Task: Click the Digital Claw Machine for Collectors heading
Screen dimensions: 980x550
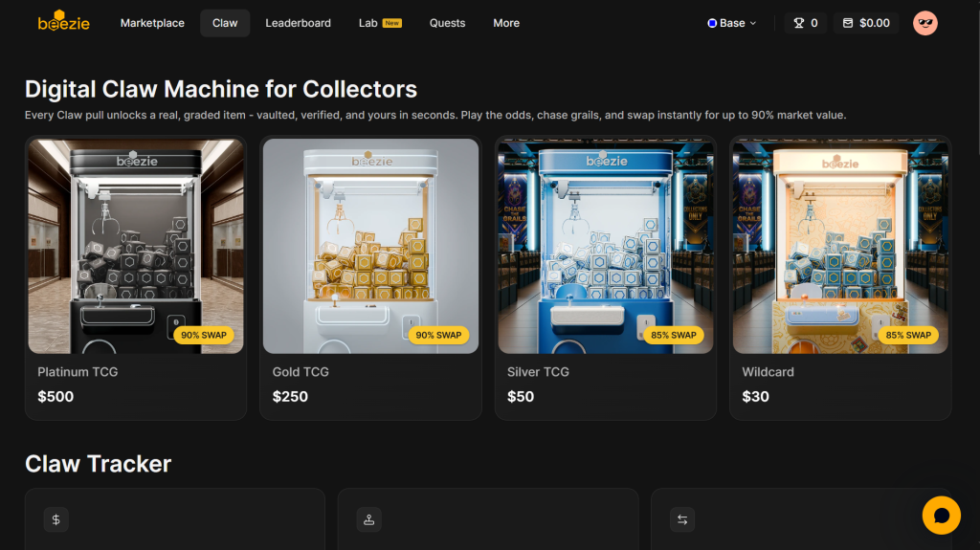Action: pos(221,89)
